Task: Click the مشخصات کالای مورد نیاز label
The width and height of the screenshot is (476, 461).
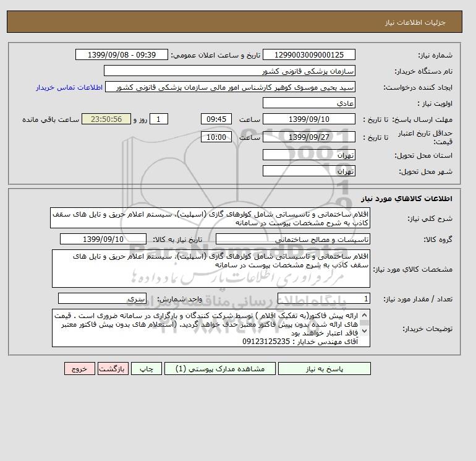Action: [x=413, y=269]
